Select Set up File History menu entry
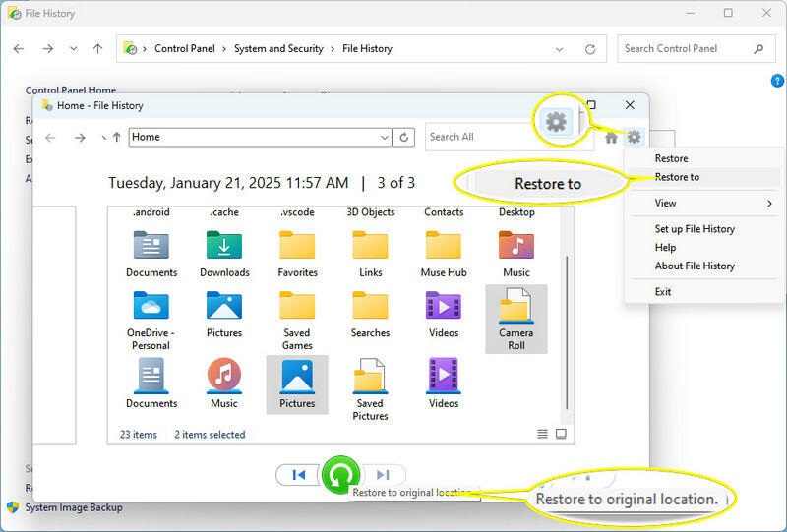 point(695,229)
